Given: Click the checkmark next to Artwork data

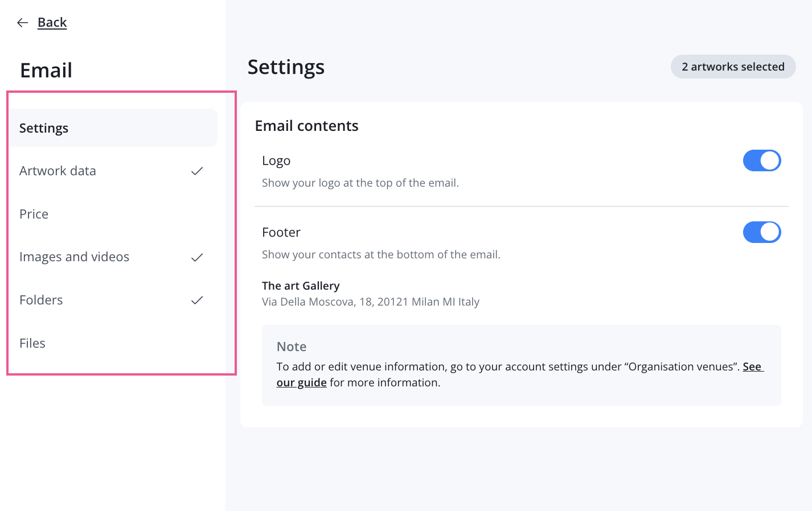Looking at the screenshot, I should pos(197,171).
